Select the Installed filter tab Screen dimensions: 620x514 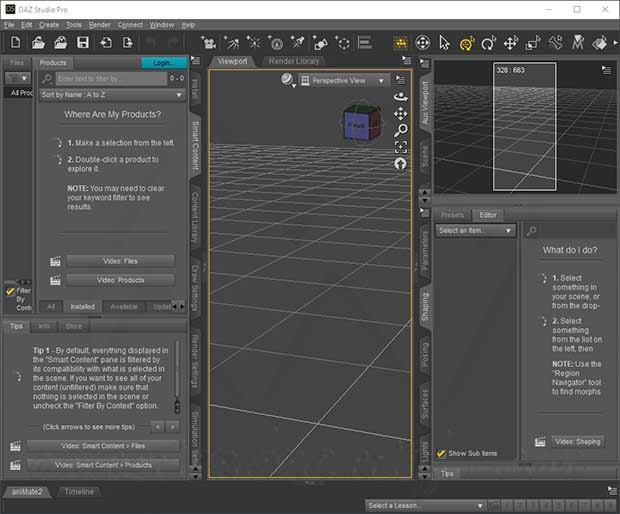coord(82,306)
